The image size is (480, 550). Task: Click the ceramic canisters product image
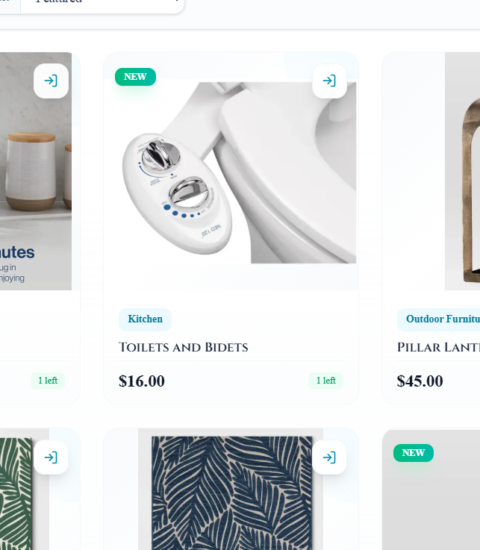pyautogui.click(x=36, y=171)
